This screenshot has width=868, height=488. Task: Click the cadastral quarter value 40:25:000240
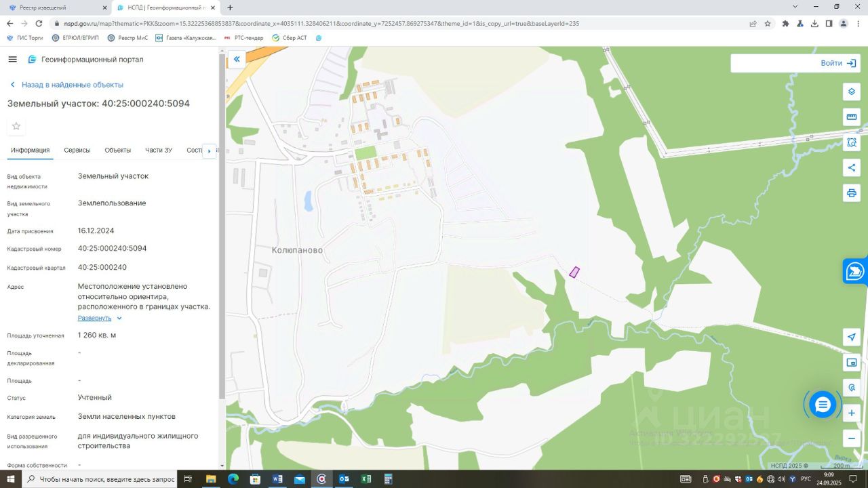(102, 267)
